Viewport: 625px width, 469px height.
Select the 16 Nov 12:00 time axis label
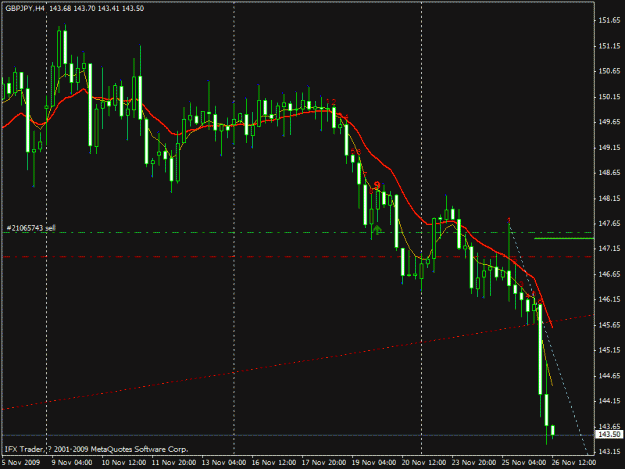click(x=273, y=462)
